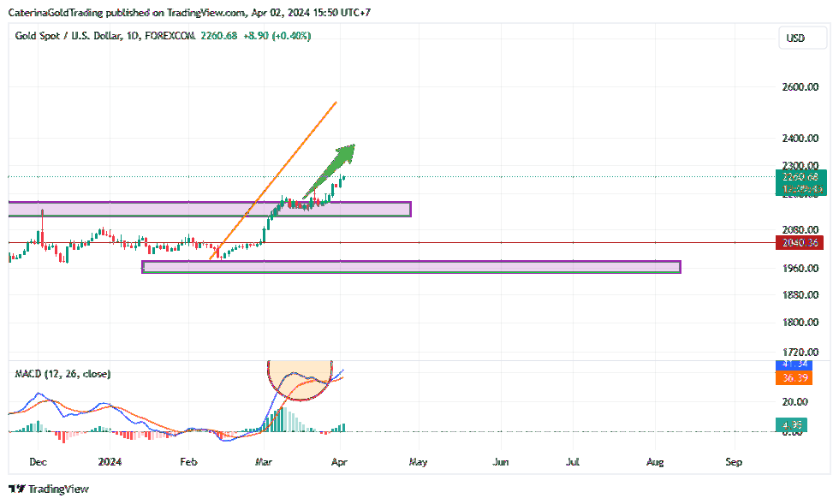Click the Aug label on time axis
839x504 pixels.
[655, 462]
